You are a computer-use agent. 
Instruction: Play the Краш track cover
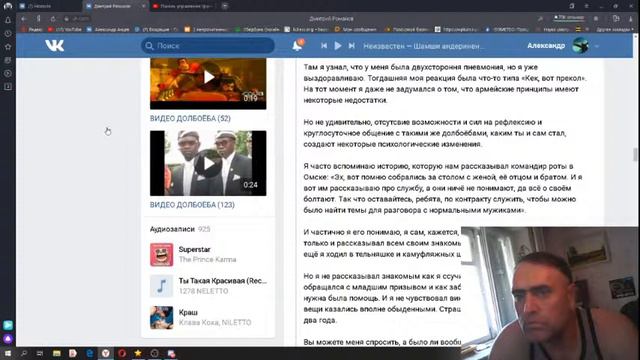point(161,317)
